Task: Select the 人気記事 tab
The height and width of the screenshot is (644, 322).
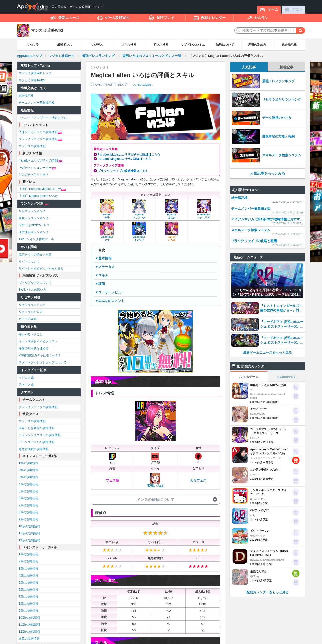Action: point(249,67)
